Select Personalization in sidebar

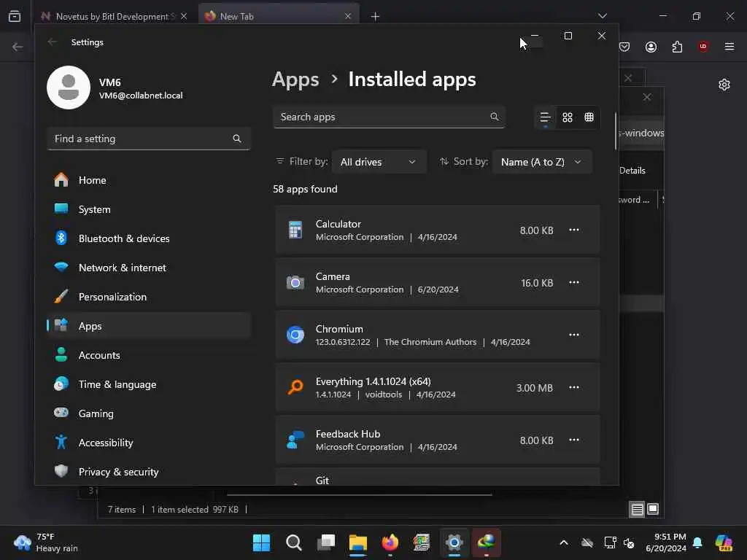click(149, 297)
